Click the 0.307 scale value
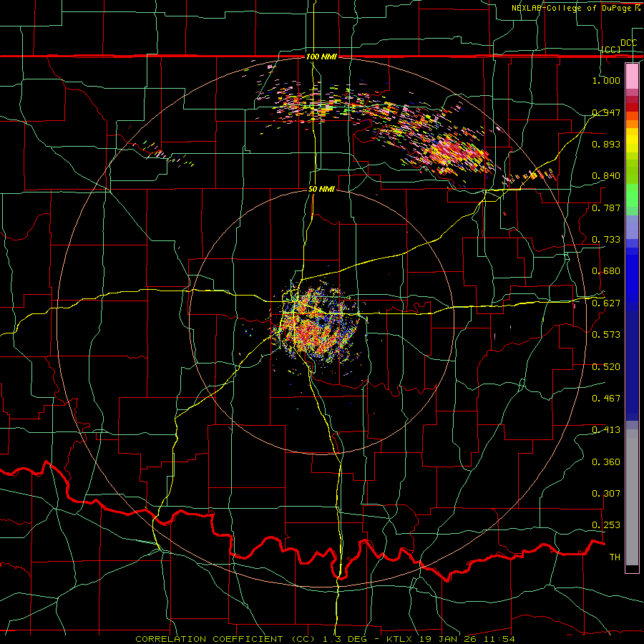Image resolution: width=644 pixels, height=644 pixels. (606, 494)
